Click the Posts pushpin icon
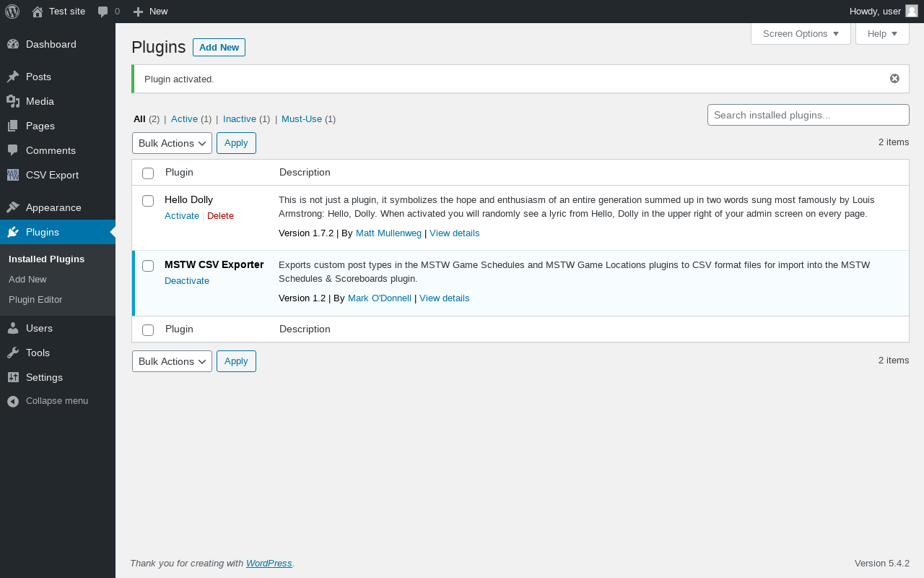 [13, 77]
